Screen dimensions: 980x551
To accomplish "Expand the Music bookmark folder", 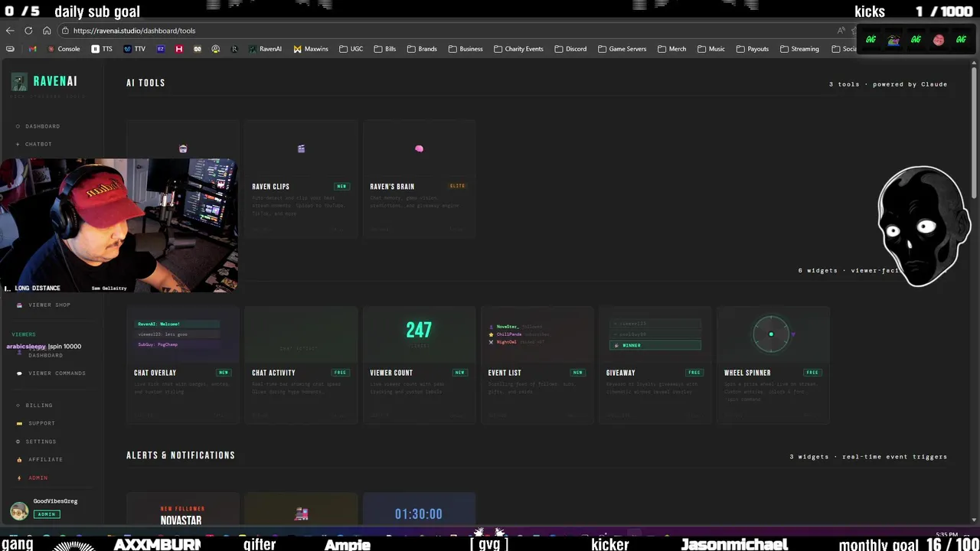I will pyautogui.click(x=710, y=49).
